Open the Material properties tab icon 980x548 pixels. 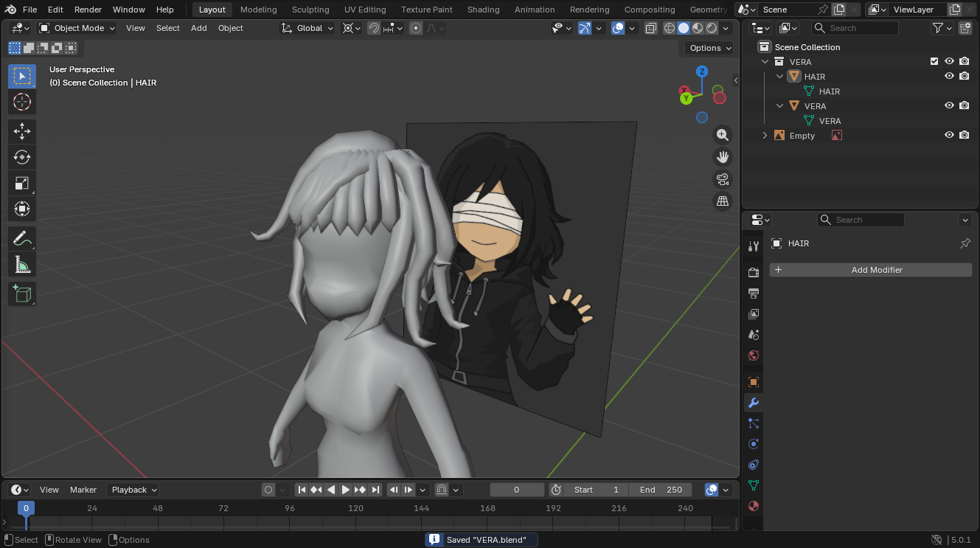[754, 506]
